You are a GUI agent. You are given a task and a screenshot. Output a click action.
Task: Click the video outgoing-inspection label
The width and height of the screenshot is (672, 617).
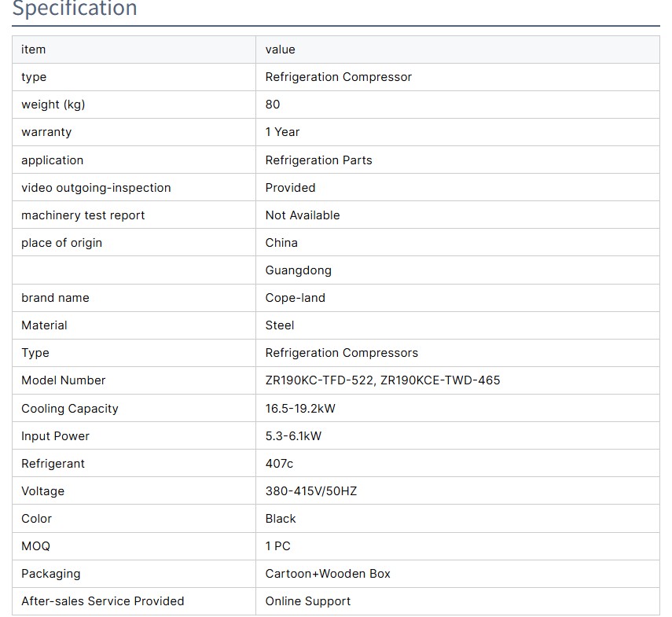96,188
